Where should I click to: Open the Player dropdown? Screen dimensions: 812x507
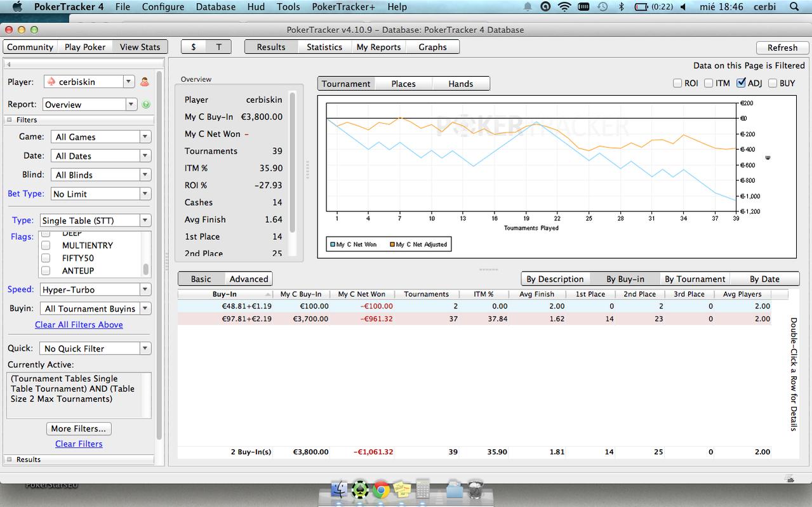click(x=129, y=82)
